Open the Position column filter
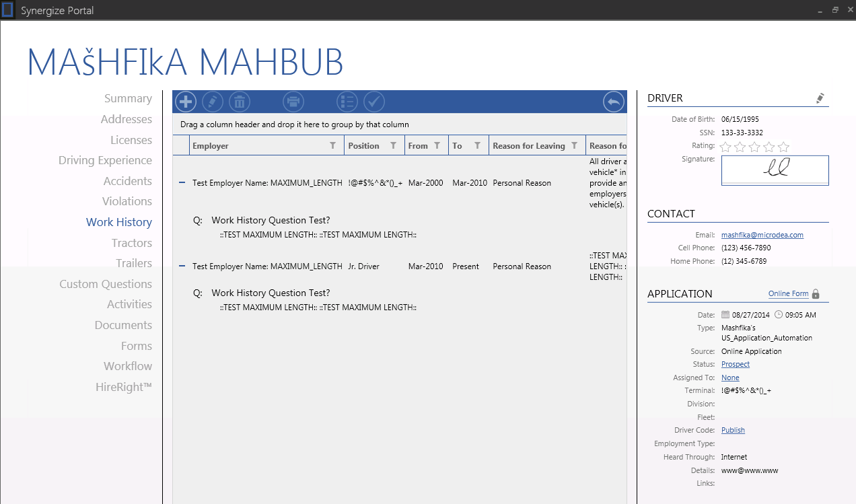Screen dimensions: 856x504 click(394, 146)
